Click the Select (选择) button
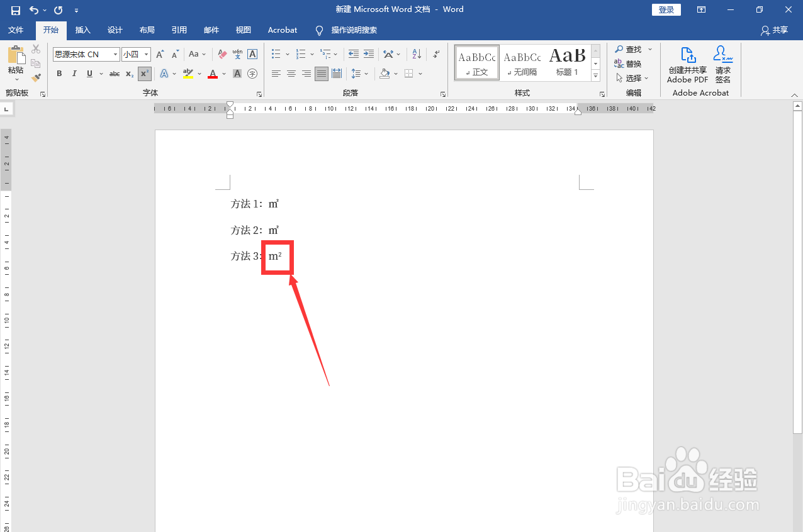803x532 pixels. [632, 78]
